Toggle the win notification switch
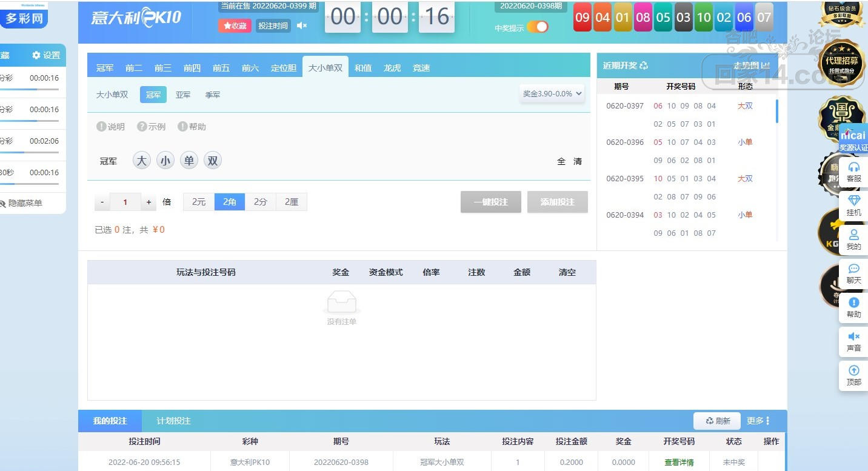 (537, 27)
